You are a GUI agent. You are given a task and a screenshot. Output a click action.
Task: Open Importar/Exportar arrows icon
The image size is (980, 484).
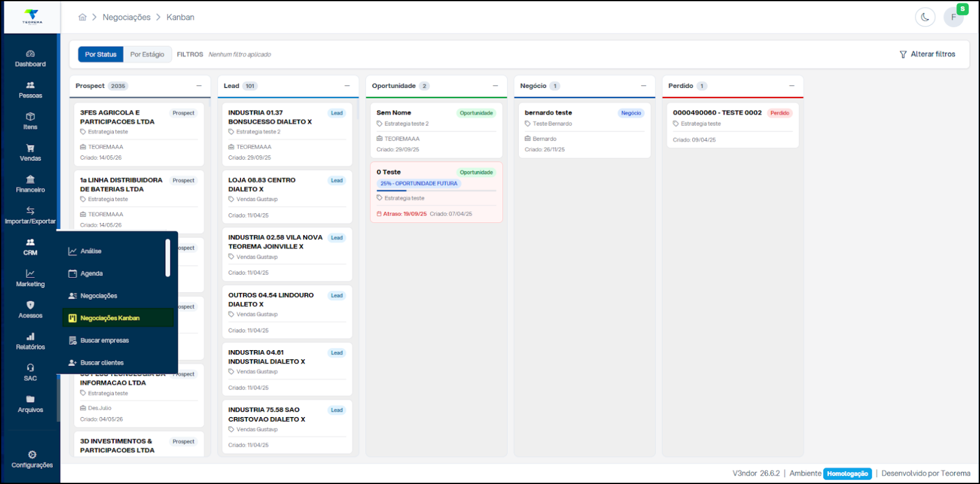(x=30, y=211)
